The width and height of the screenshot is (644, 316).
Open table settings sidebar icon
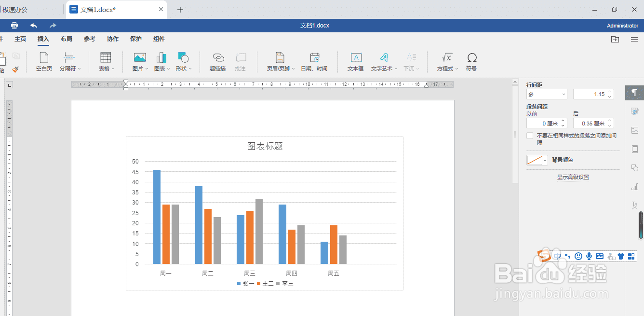[x=634, y=111]
